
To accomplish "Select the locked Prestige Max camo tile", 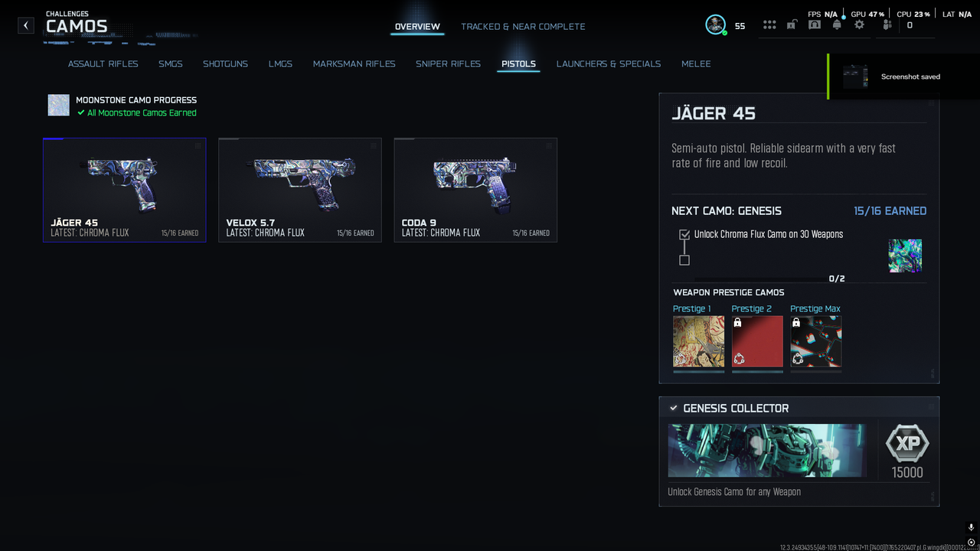I will 816,341.
